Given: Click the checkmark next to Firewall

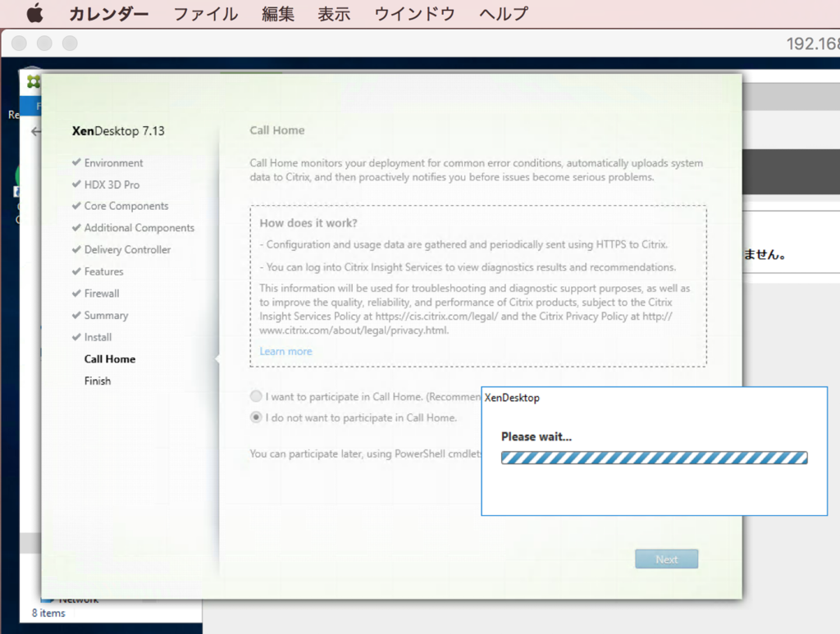Looking at the screenshot, I should [x=76, y=293].
